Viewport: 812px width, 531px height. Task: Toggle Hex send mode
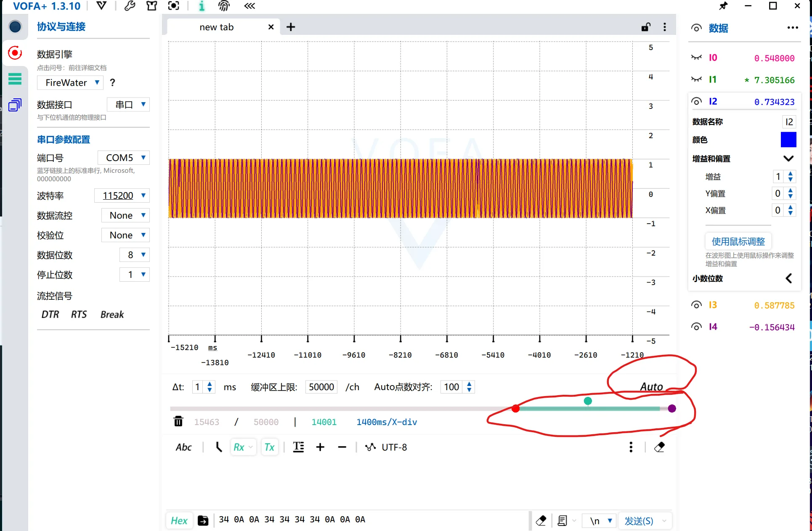click(x=179, y=520)
